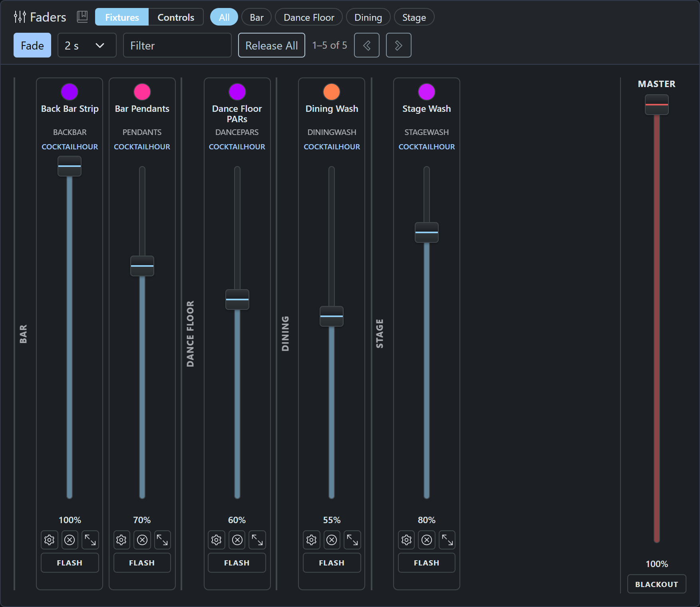Switch to Controls view
Image resolution: width=700 pixels, height=607 pixels.
tap(176, 17)
